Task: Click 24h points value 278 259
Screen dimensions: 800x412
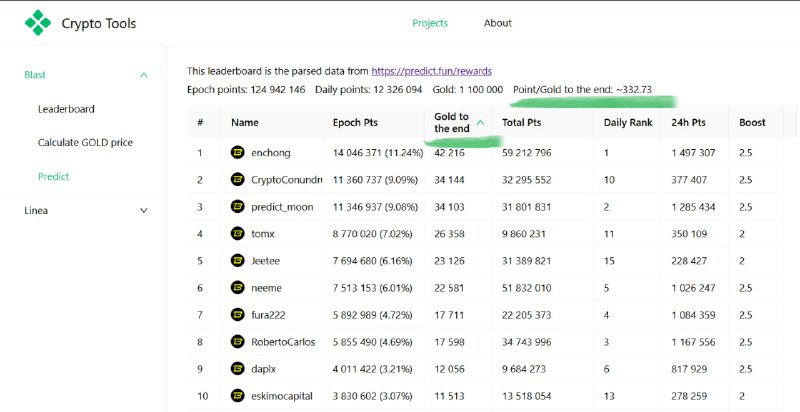Action: [x=689, y=396]
